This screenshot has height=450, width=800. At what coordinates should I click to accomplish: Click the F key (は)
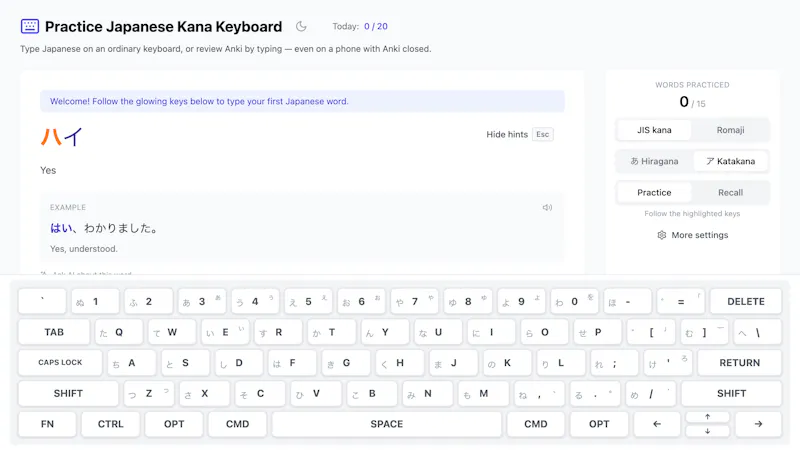tap(292, 363)
